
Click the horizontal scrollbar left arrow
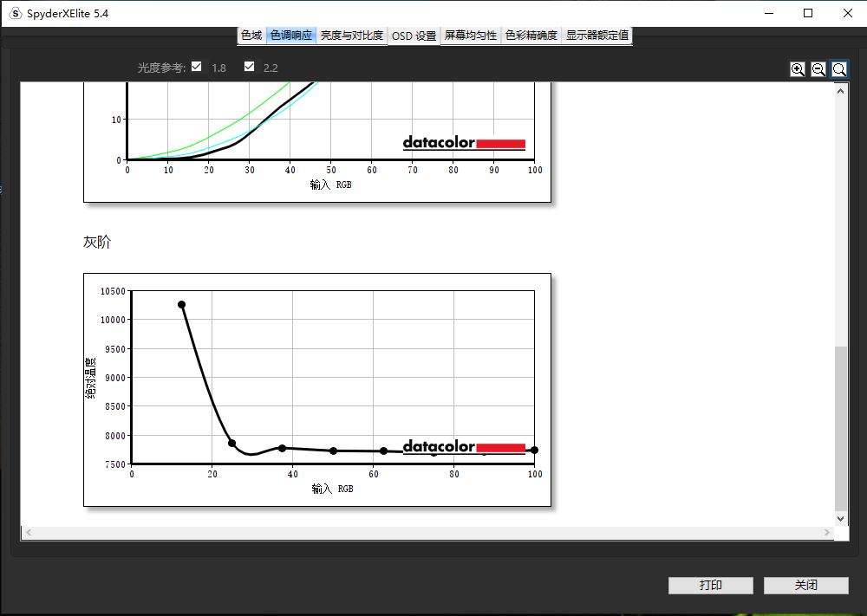pos(28,533)
